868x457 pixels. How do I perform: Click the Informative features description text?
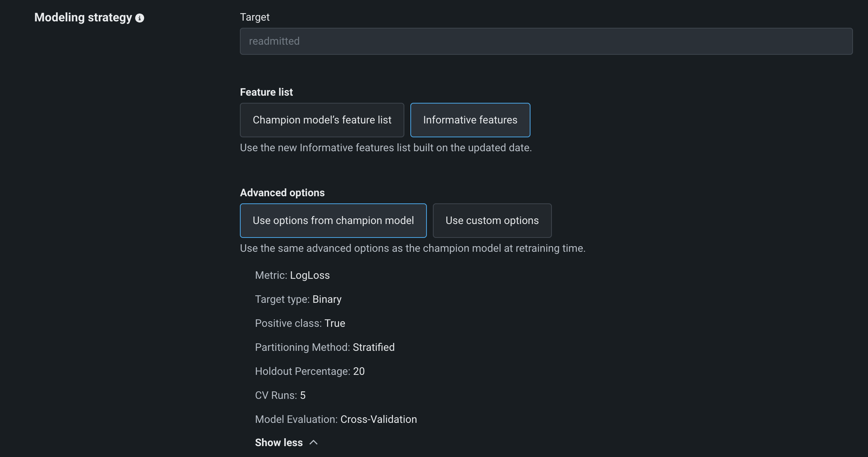pyautogui.click(x=386, y=148)
